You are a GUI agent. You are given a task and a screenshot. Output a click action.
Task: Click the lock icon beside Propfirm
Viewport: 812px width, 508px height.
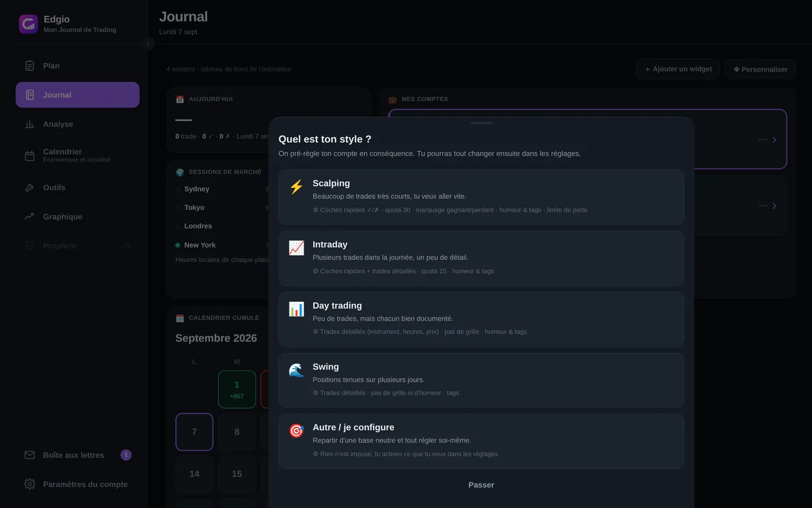pyautogui.click(x=127, y=246)
